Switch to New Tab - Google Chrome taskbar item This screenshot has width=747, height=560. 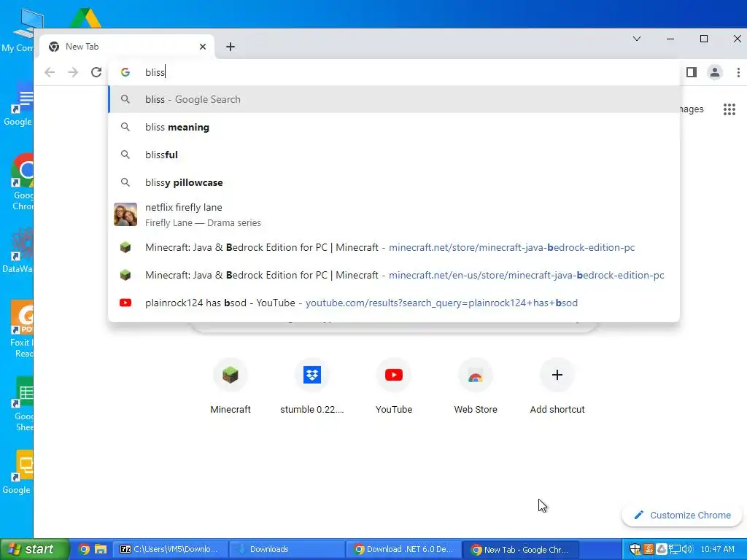[520, 549]
